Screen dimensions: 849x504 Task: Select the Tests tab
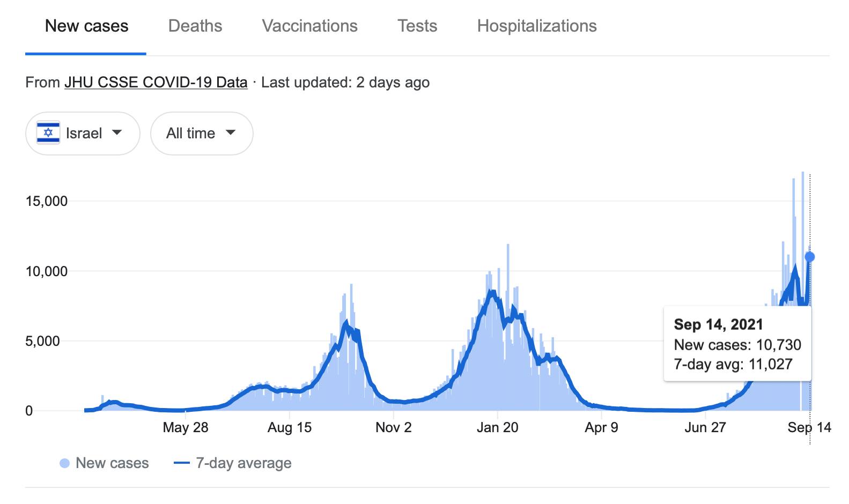417,26
